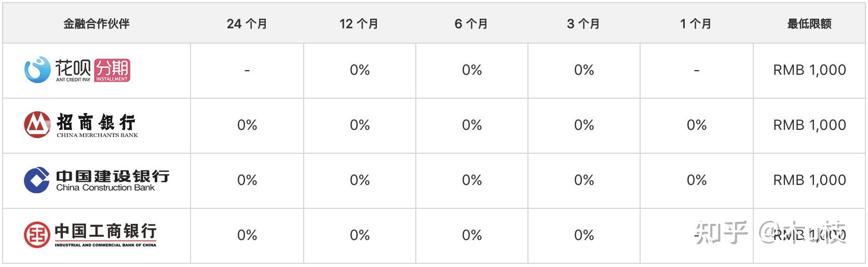Select the 24 个月 column header
The image size is (868, 267).
tap(247, 23)
